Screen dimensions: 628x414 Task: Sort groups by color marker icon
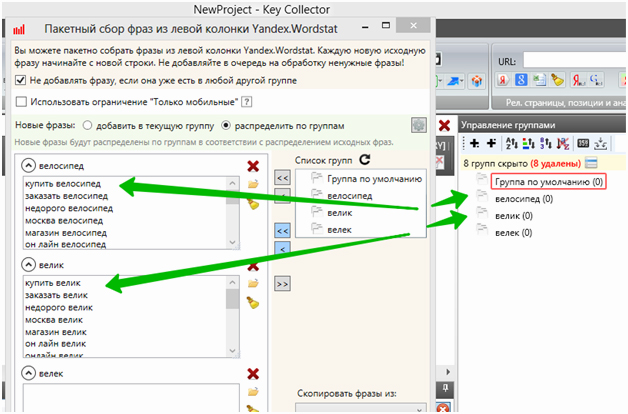click(x=529, y=143)
